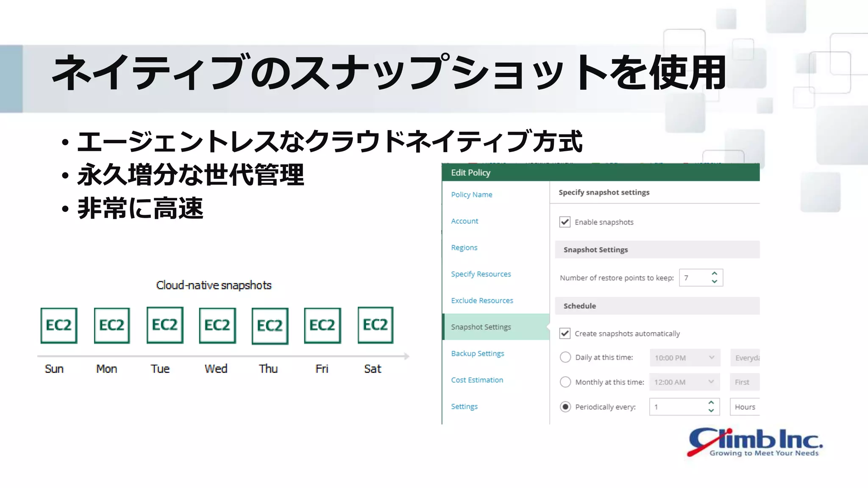Image resolution: width=868 pixels, height=488 pixels.
Task: Toggle the Enable snapshots checkbox
Action: pos(565,222)
